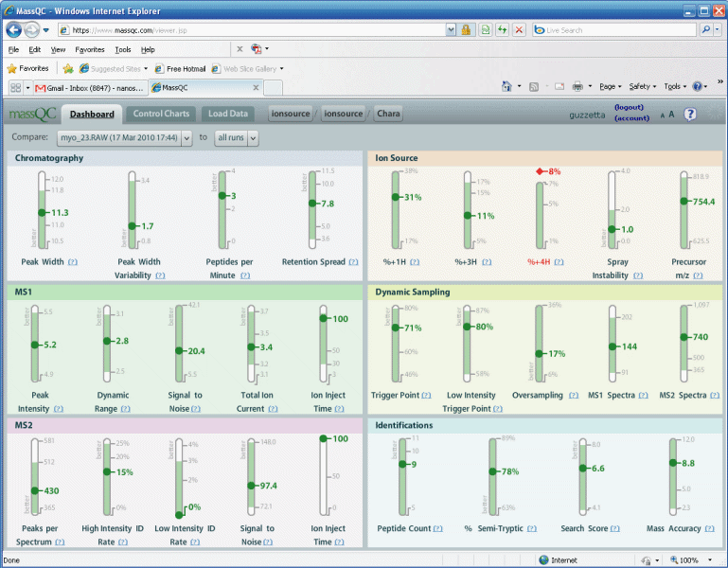This screenshot has height=568, width=728.
Task: Click the large A increase font icon
Action: [671, 115]
